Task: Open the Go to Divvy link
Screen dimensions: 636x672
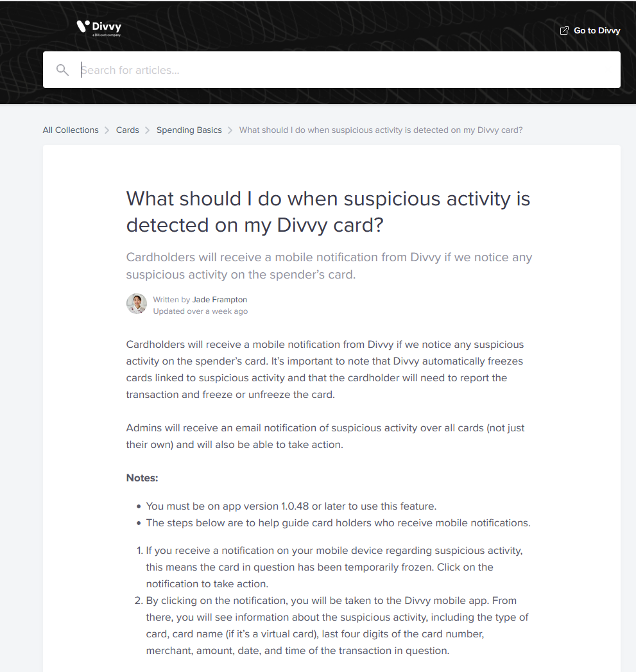Action: 596,31
